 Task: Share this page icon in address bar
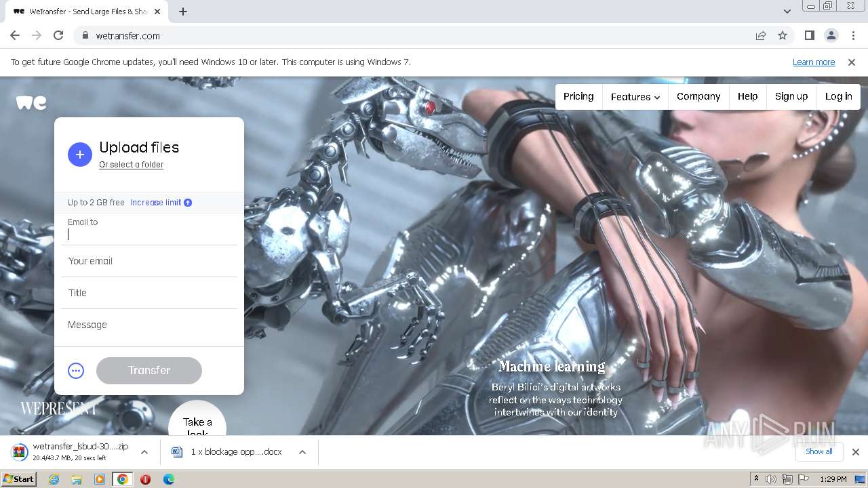coord(761,36)
